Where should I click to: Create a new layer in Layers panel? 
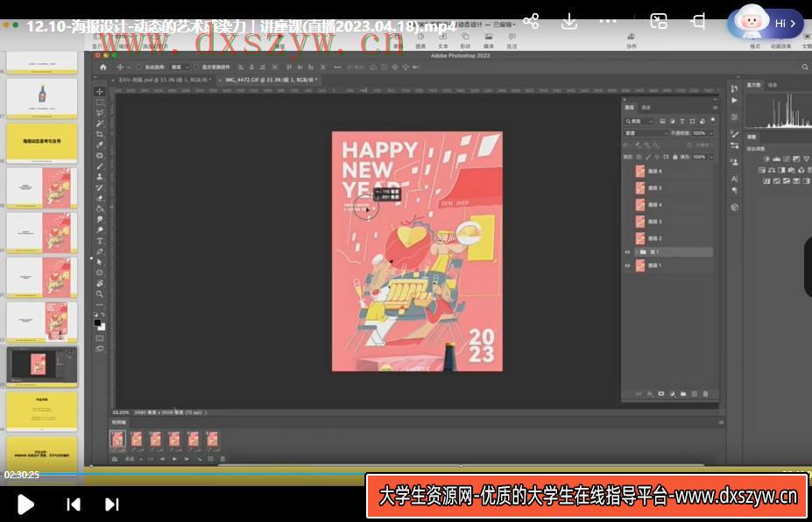click(x=695, y=394)
